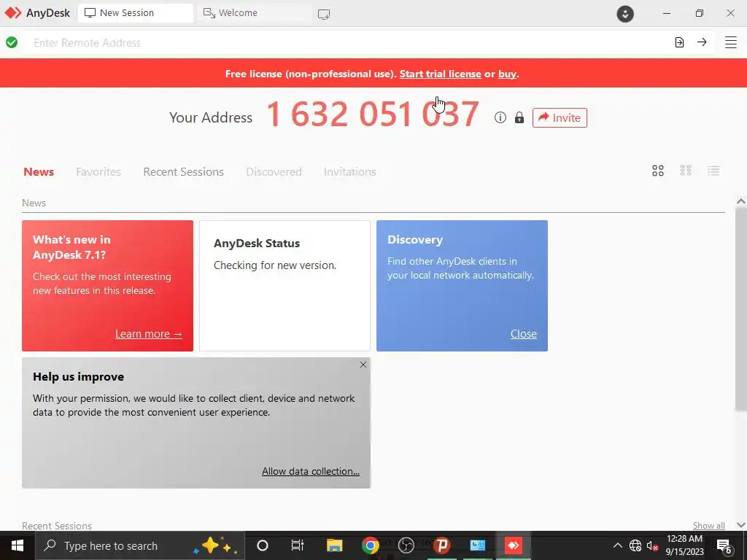Click the connect arrow icon
Viewport: 747px width, 560px height.
coord(702,42)
